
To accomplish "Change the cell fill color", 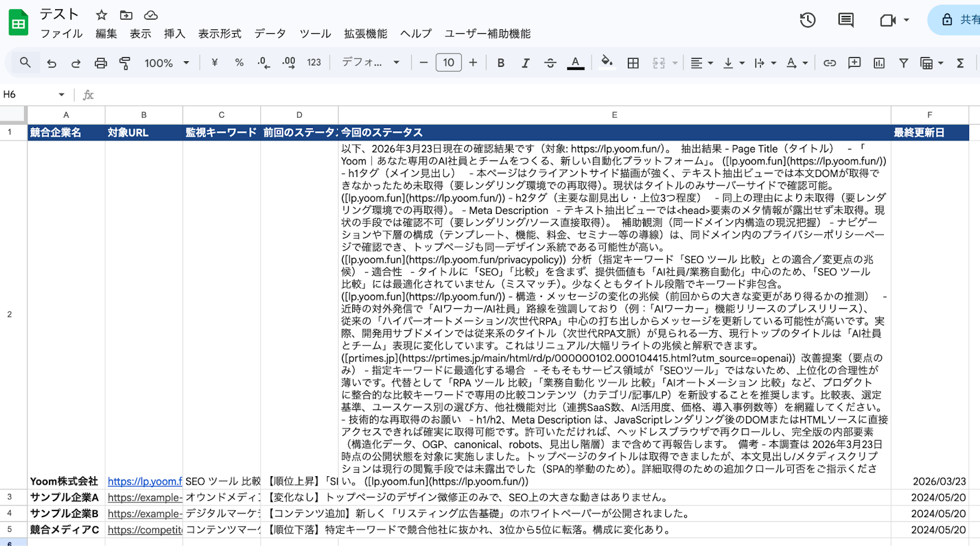I will (607, 63).
